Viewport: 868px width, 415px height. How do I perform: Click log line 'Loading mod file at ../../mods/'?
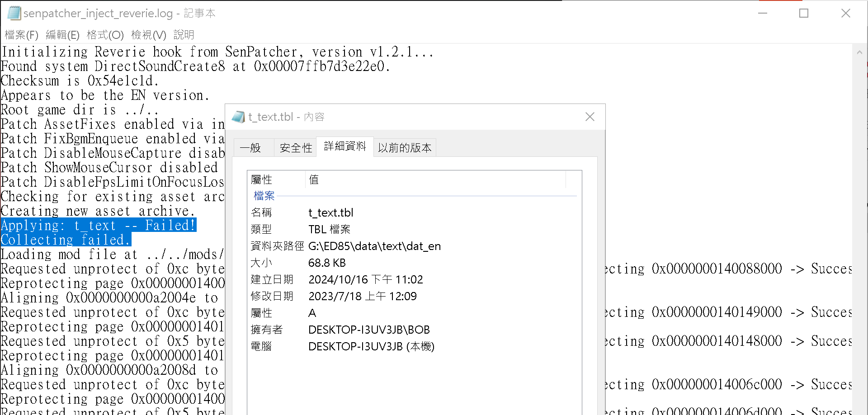[x=113, y=255]
